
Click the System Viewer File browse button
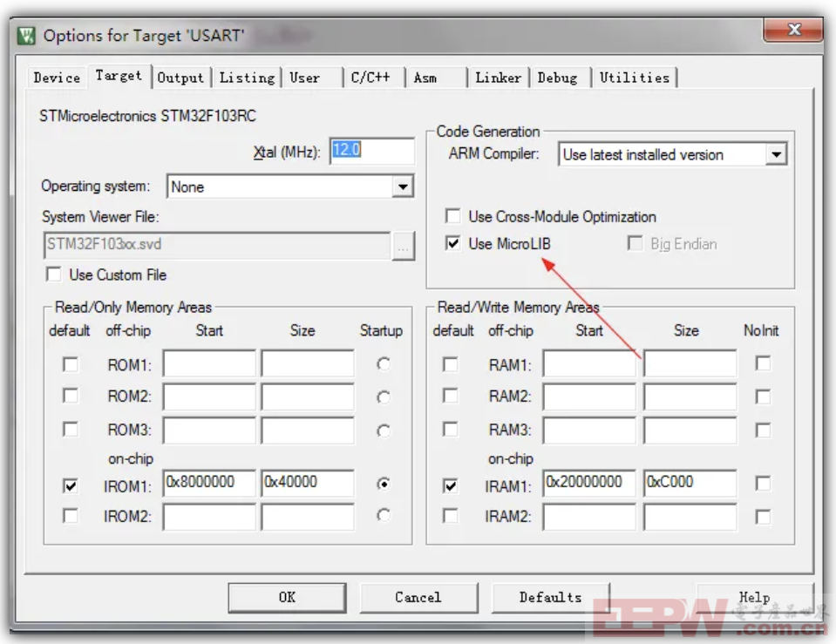pyautogui.click(x=403, y=247)
